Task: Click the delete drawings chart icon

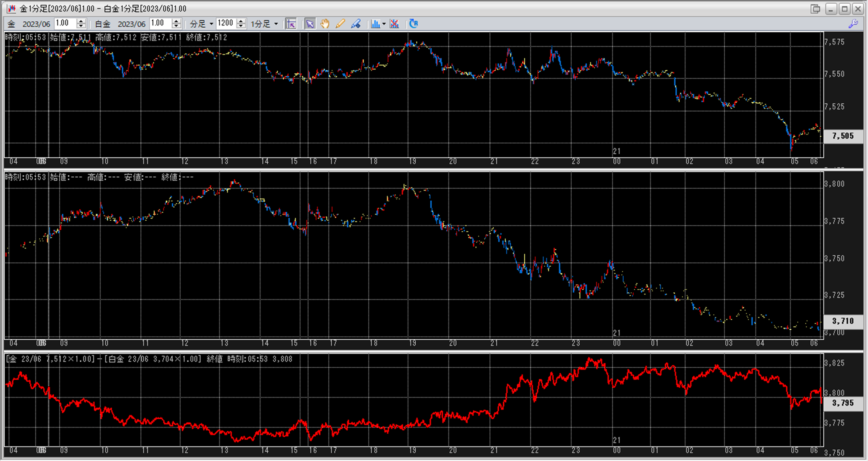Action: (394, 24)
